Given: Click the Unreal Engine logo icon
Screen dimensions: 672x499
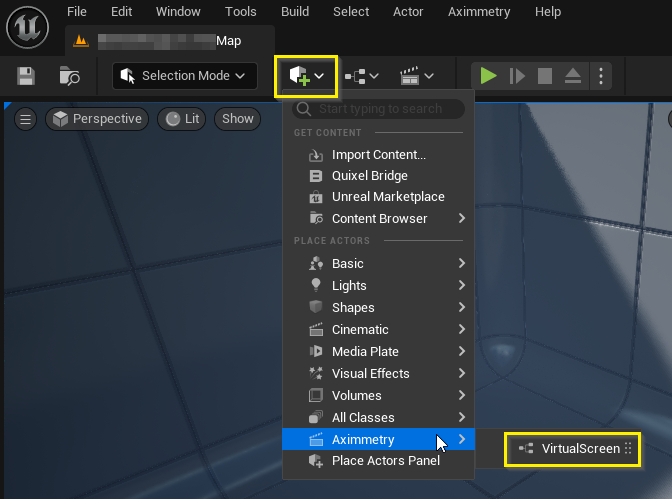Looking at the screenshot, I should click(x=28, y=28).
